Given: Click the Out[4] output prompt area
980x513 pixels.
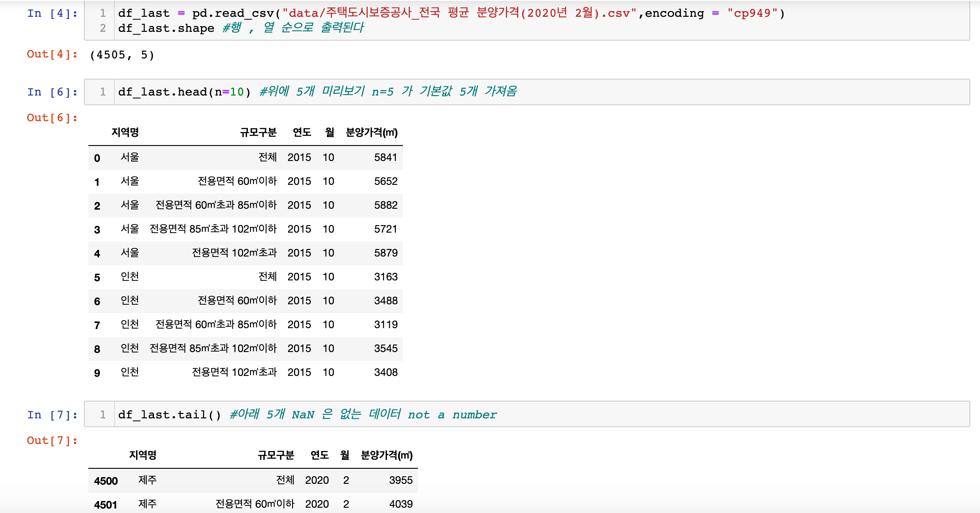Looking at the screenshot, I should coord(52,54).
